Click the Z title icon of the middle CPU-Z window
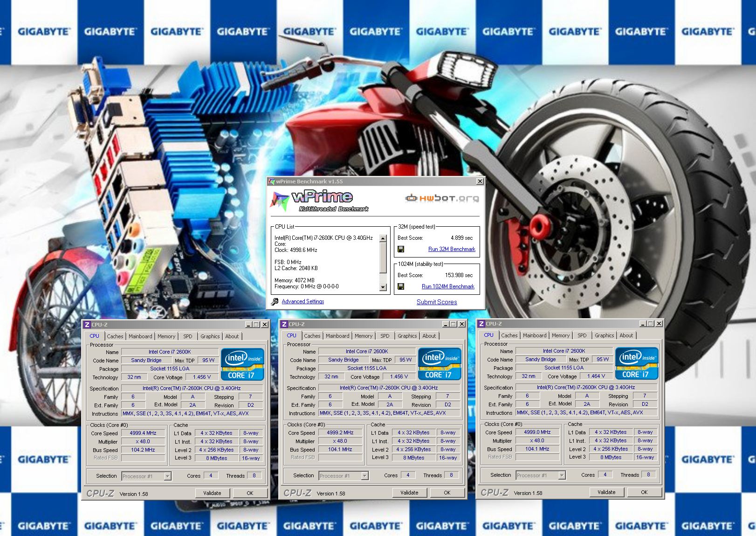The height and width of the screenshot is (536, 756). (284, 324)
